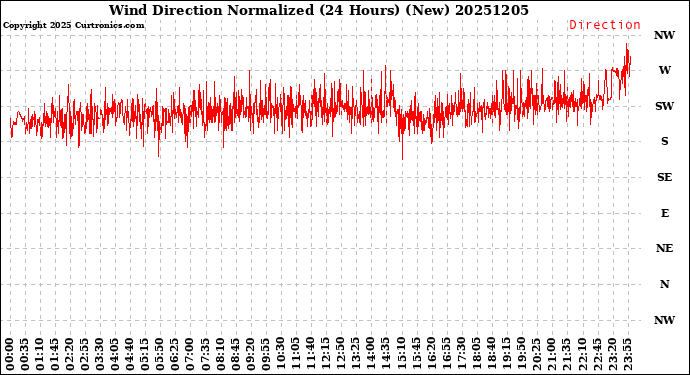Click the 09:55 time axis label
The height and width of the screenshot is (375, 690).
click(x=265, y=355)
